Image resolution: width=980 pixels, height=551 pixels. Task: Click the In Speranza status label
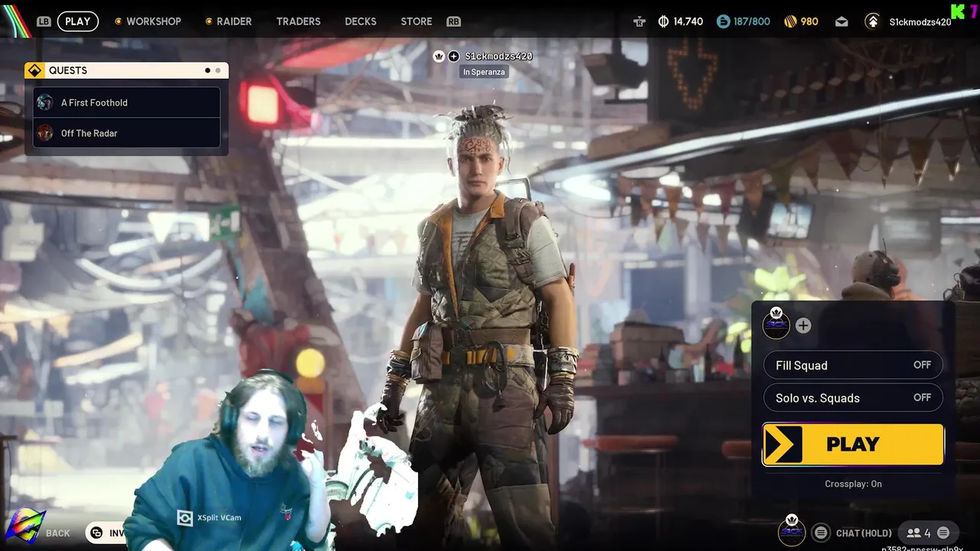coord(483,72)
